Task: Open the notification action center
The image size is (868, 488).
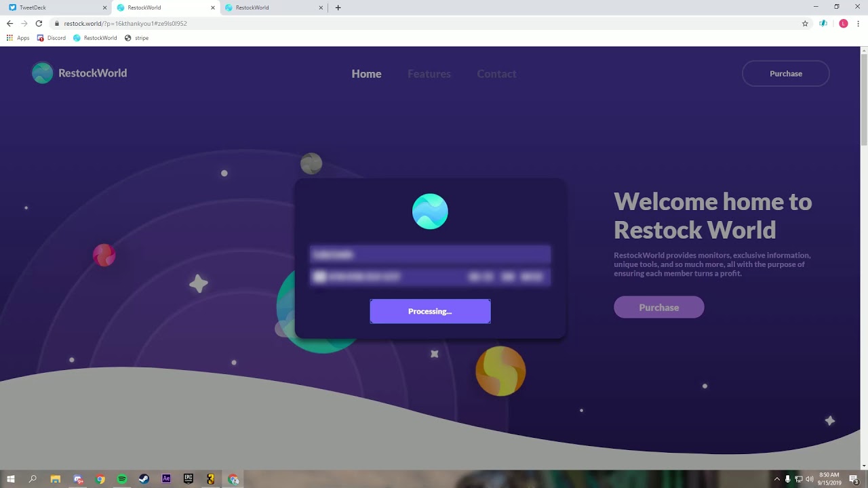Action: point(854,479)
